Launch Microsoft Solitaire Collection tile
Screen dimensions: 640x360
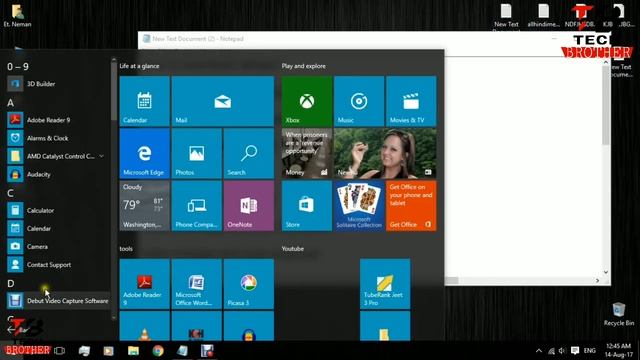[x=359, y=206]
